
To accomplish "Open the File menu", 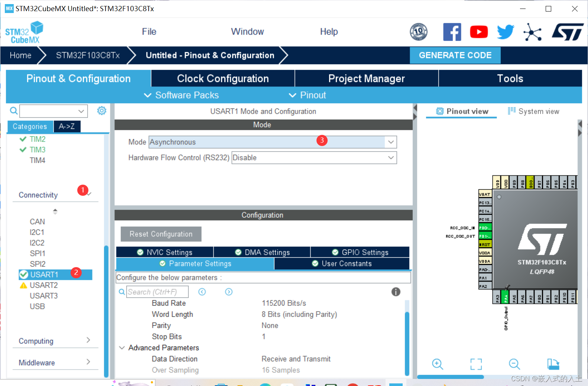I will click(149, 32).
